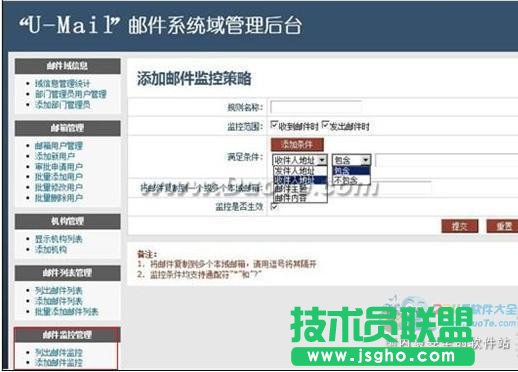Toggle the 监控是否生效 checkbox
Image resolution: width=518 pixels, height=372 pixels.
[x=274, y=207]
